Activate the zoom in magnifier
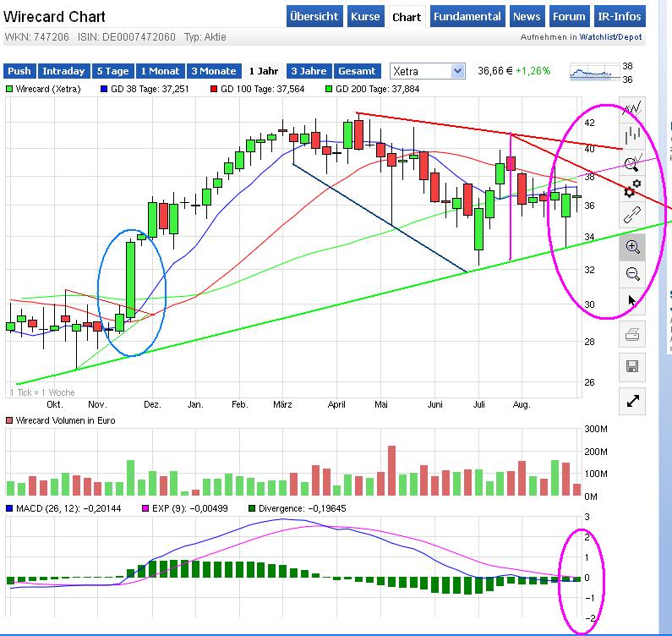Viewport: 672px width, 636px height. coord(632,247)
